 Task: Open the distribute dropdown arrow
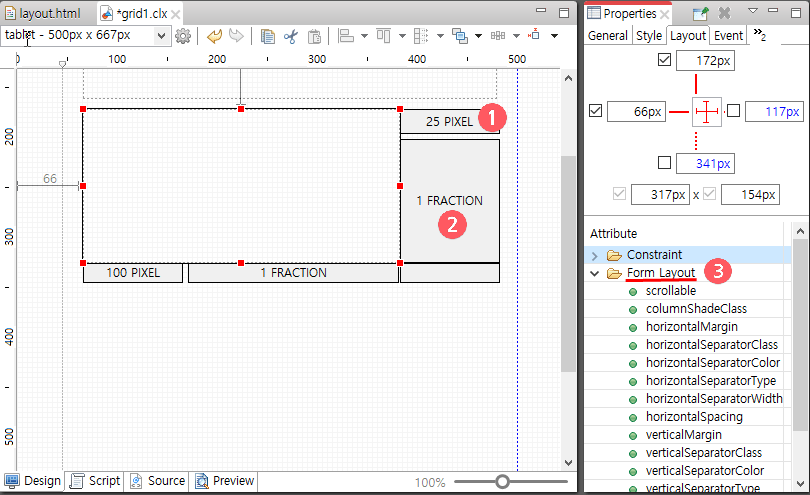440,36
